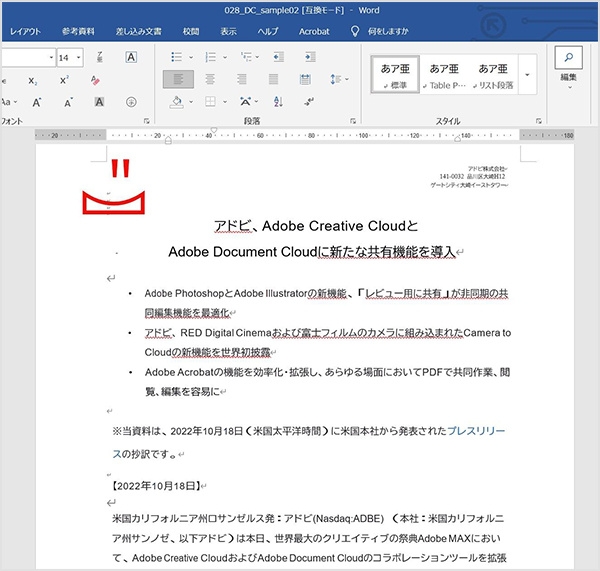The width and height of the screenshot is (600, 571).
Task: Clear all formatting with the eraser icon
Action: tap(95, 80)
